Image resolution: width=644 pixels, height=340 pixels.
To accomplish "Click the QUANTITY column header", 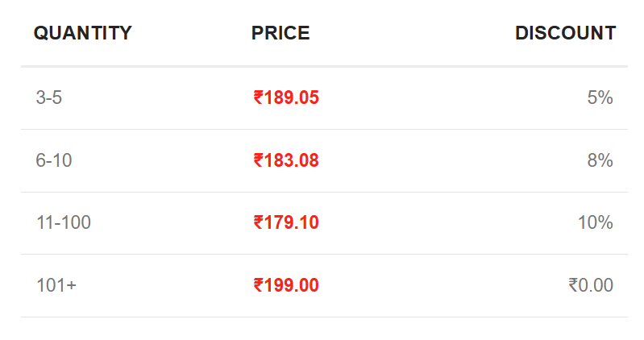I will (83, 33).
